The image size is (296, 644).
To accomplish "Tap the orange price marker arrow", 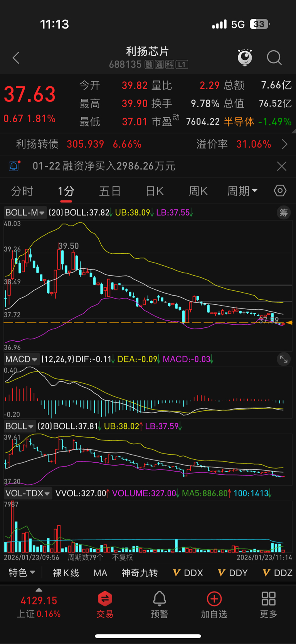I will point(289,322).
